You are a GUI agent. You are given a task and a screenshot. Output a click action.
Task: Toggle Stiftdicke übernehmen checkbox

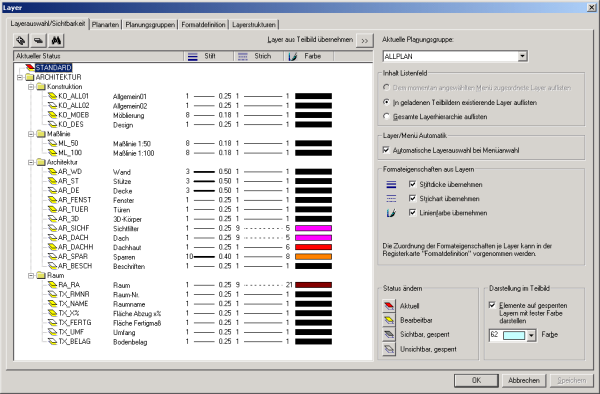point(412,184)
